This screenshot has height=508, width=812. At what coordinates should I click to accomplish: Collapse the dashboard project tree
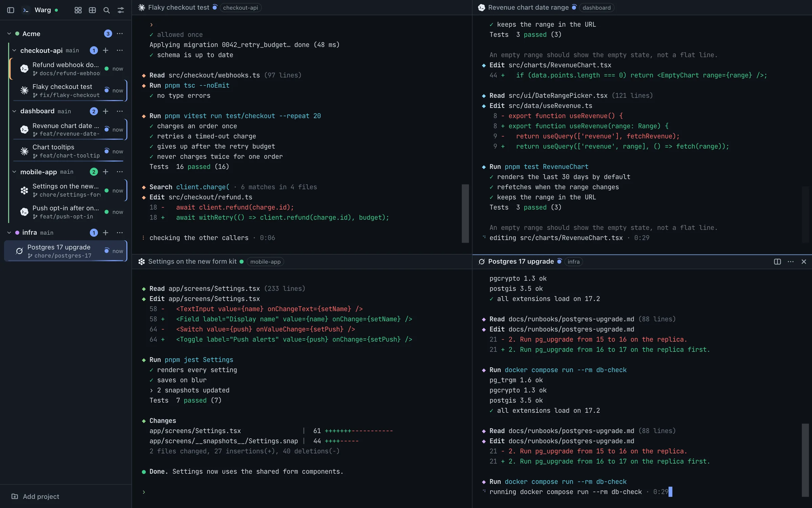tap(14, 111)
